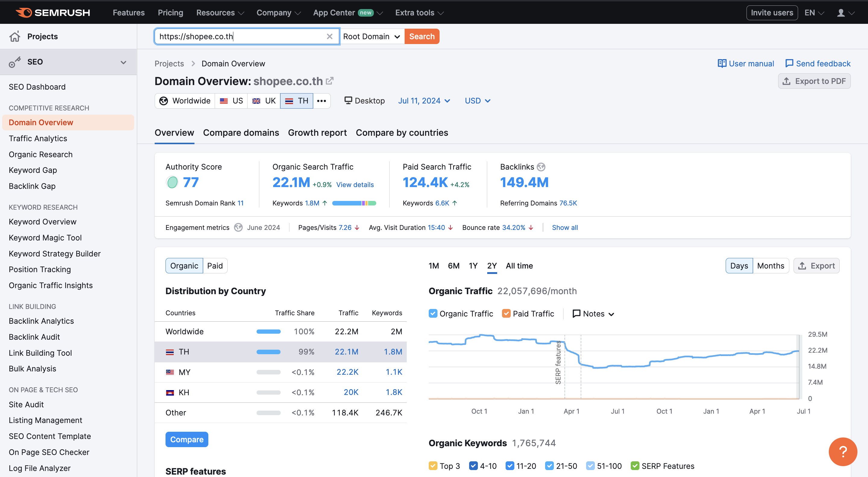Clear the domain search input

[330, 37]
